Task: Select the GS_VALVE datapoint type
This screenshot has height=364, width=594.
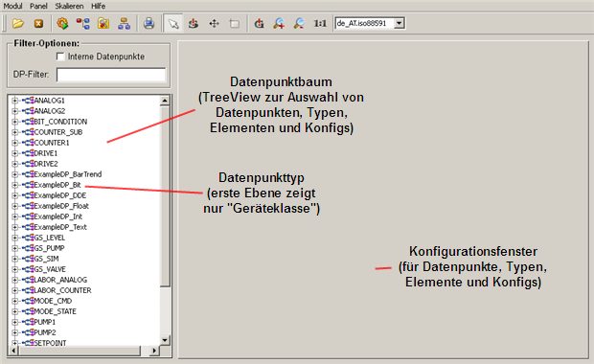Action: [50, 269]
